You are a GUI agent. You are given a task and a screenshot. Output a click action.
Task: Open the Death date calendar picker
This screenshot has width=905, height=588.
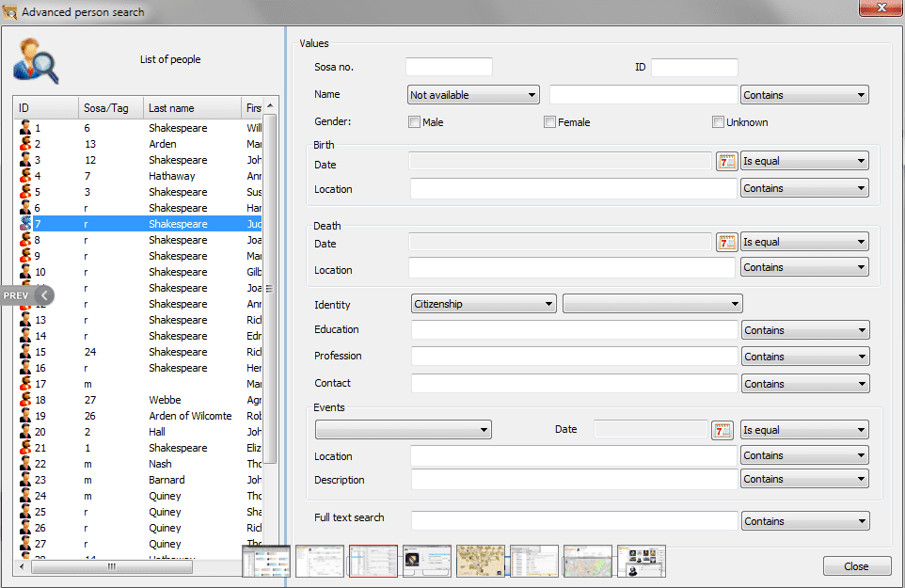[x=725, y=242]
